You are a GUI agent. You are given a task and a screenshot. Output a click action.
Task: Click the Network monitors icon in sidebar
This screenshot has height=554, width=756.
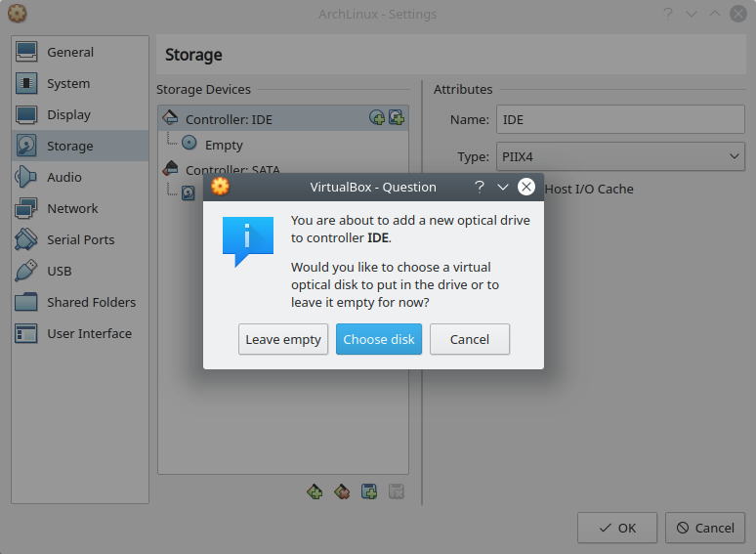coord(26,208)
